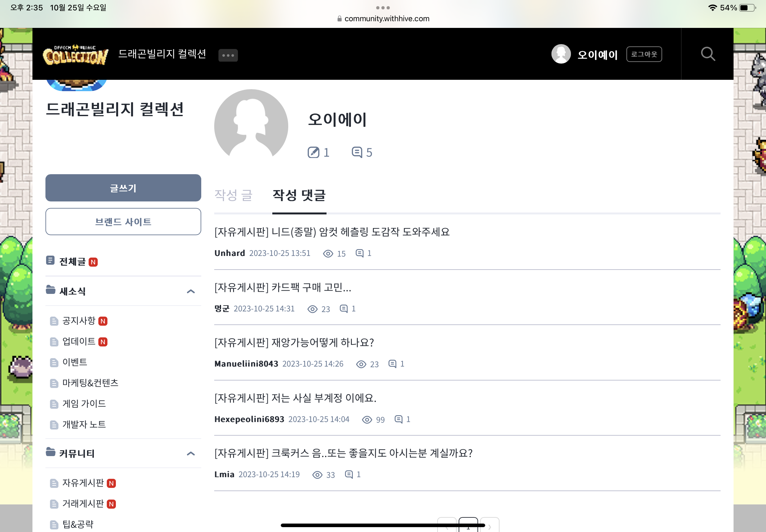Open the 카드팩 구매 고민 post
Image resolution: width=766 pixels, height=532 pixels.
[283, 287]
